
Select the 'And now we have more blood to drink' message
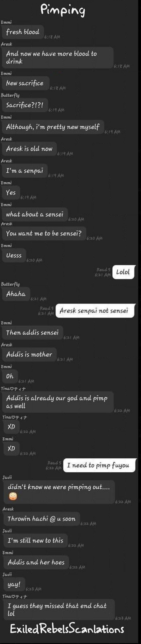57,57
